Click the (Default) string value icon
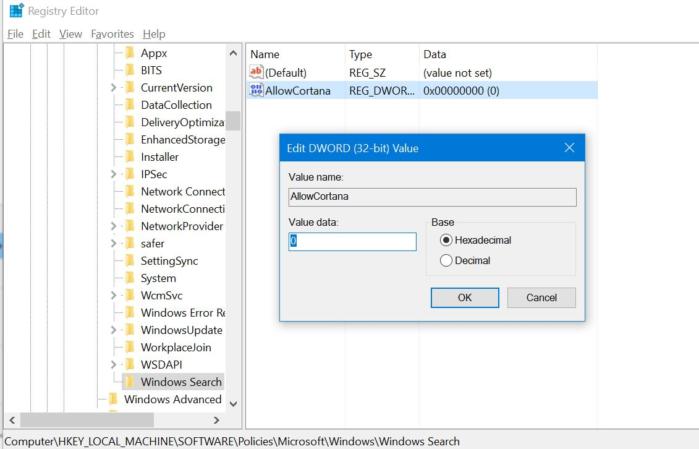Screen dimensions: 699x449 pos(256,72)
